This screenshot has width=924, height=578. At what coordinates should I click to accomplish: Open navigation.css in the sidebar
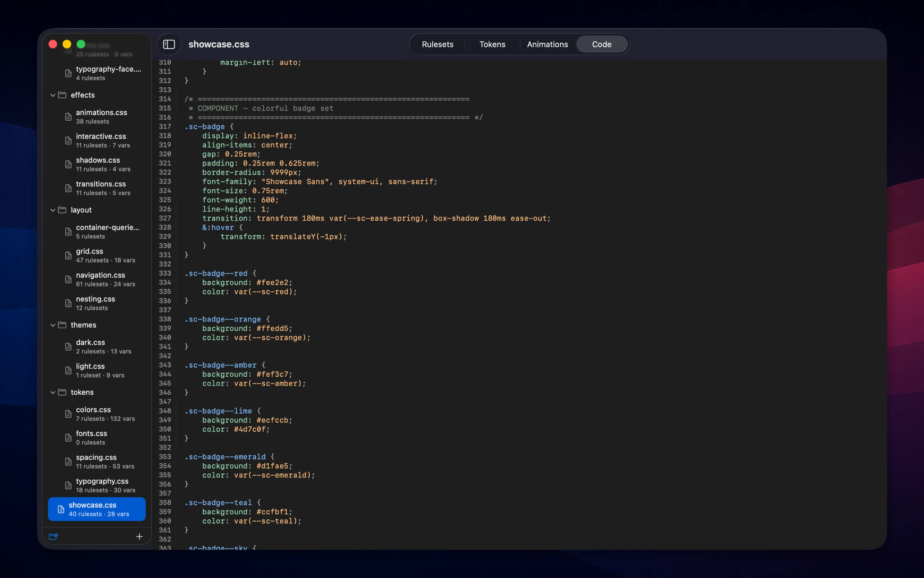tap(97, 279)
